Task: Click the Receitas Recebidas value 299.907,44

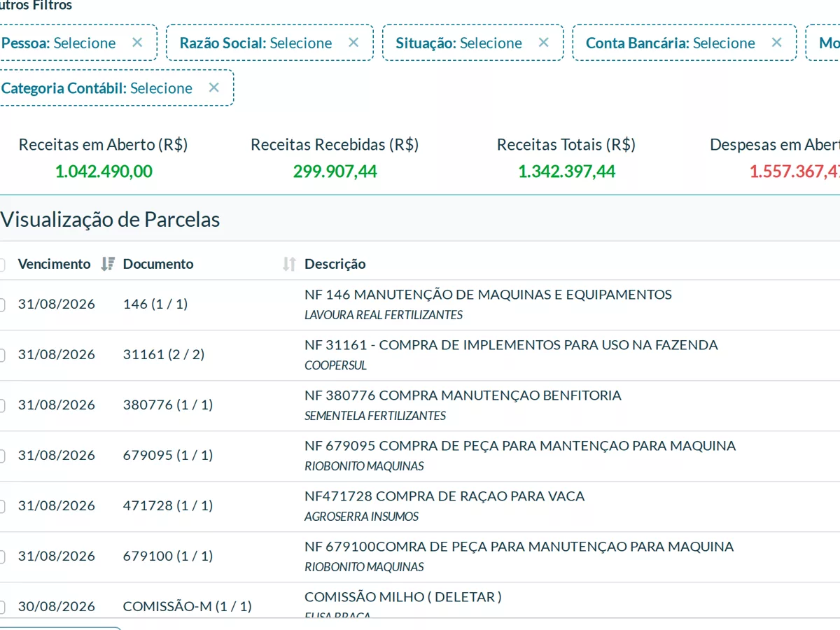Action: point(335,171)
